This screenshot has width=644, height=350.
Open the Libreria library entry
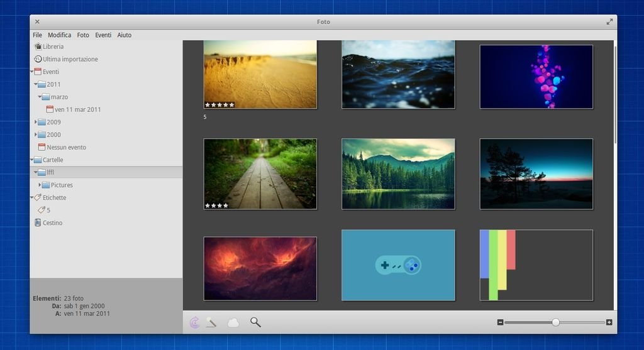(53, 46)
